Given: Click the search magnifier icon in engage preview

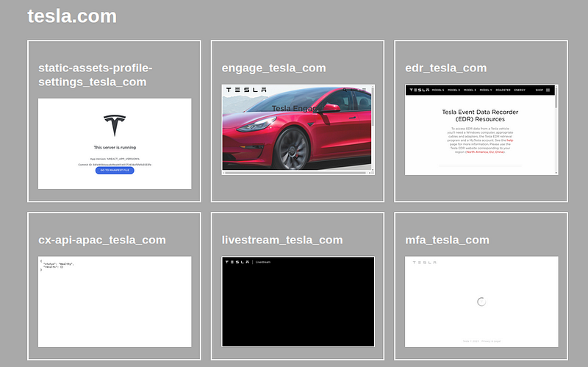Looking at the screenshot, I should (x=345, y=90).
